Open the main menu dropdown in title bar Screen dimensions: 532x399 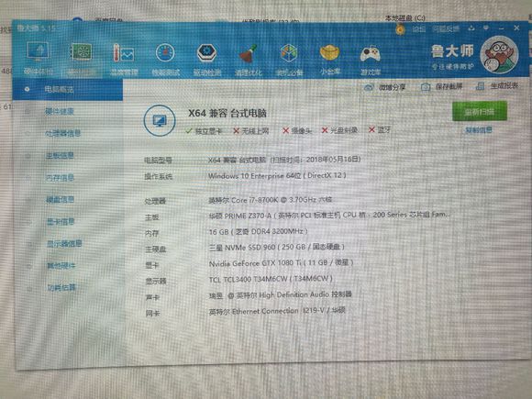(486, 28)
